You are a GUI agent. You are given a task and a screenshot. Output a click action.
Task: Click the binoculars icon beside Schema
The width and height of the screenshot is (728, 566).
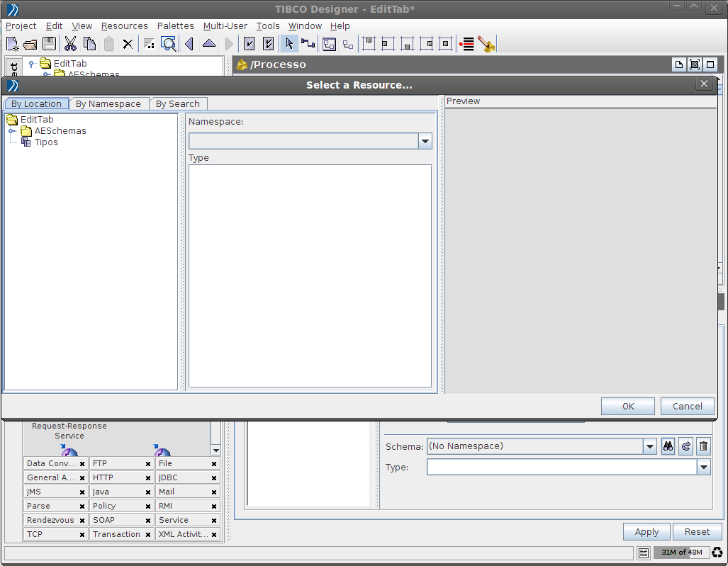click(x=668, y=446)
